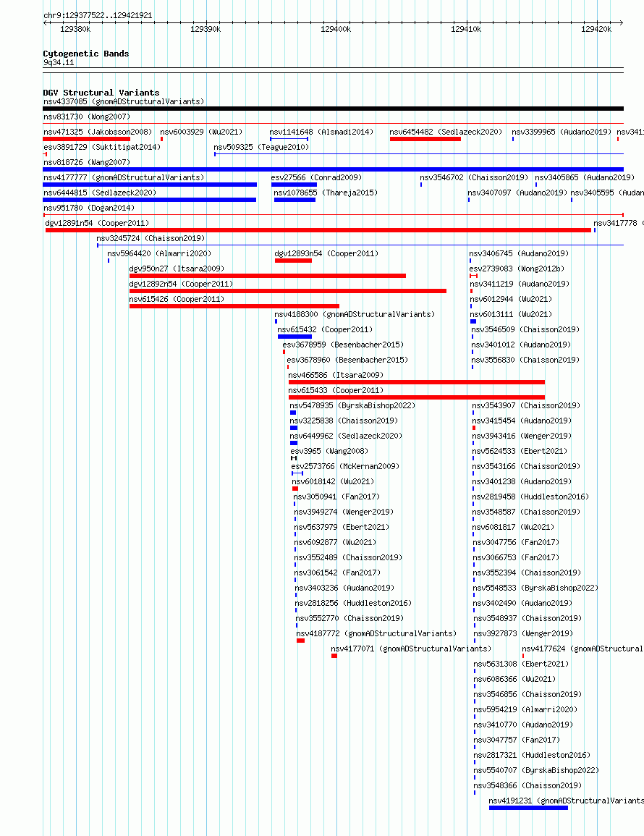This screenshot has width=644, height=836.
Task: Click red bar under nsv4187772 label
Action: (x=301, y=641)
